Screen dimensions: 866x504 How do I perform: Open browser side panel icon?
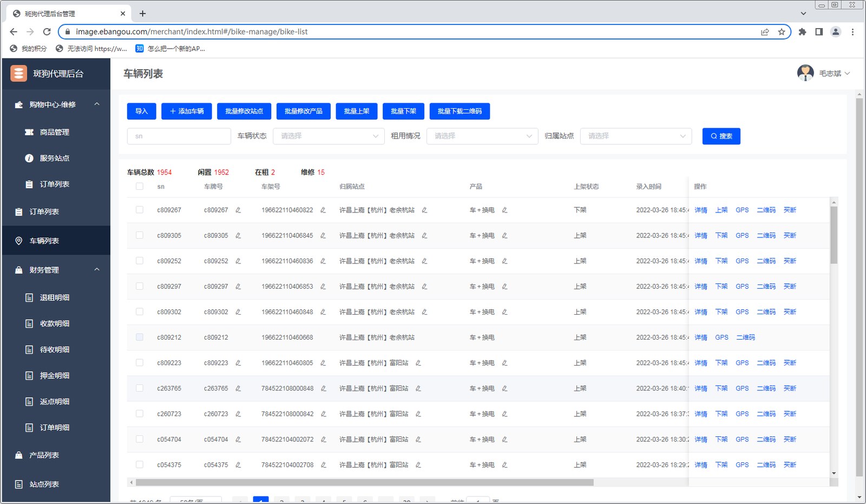click(x=819, y=32)
